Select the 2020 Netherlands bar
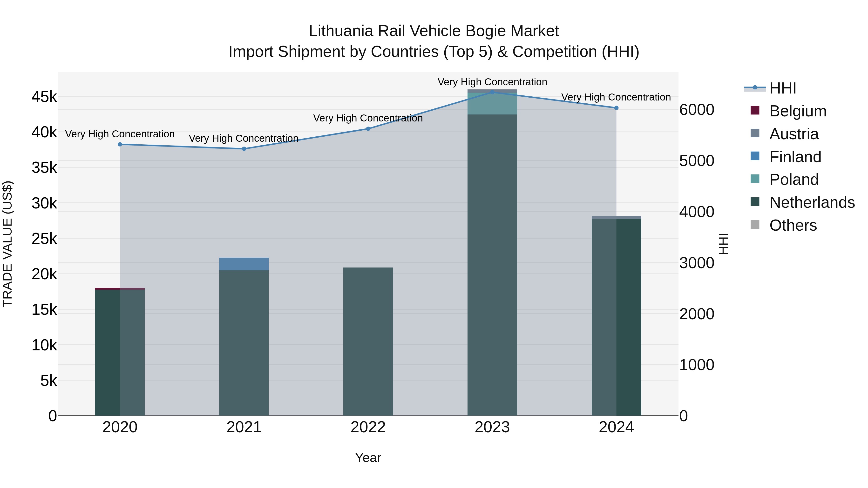 click(120, 353)
